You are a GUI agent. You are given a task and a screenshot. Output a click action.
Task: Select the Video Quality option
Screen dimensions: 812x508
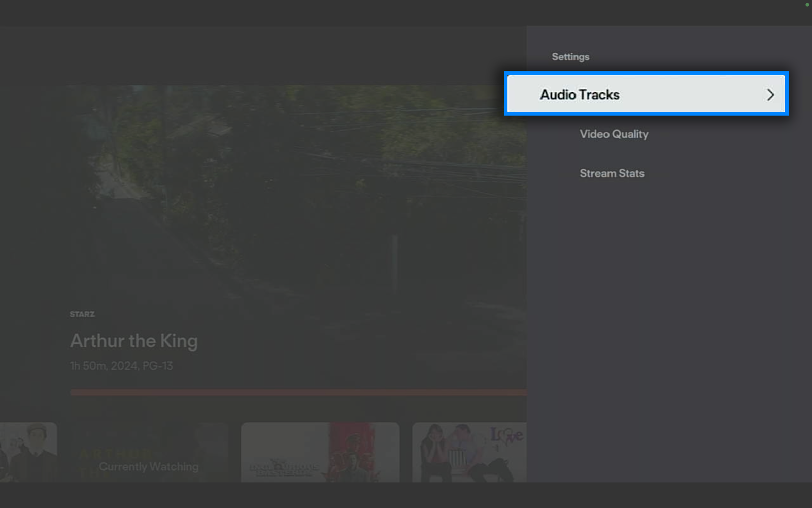tap(614, 134)
